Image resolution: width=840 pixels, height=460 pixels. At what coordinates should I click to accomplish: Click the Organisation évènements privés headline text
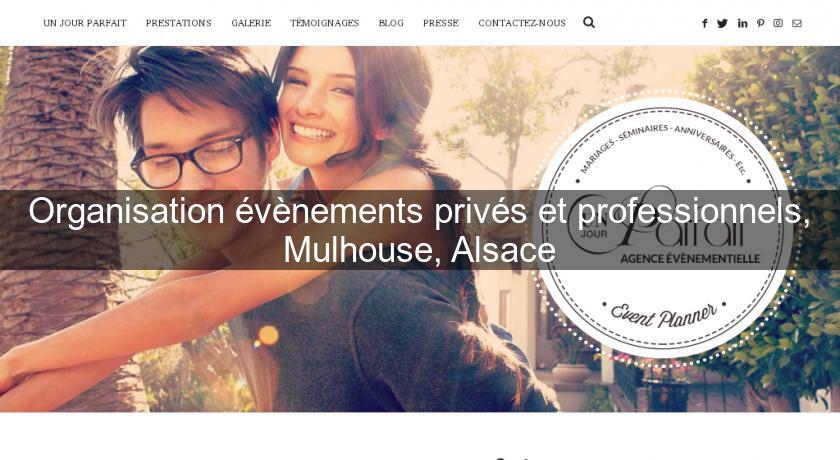click(x=278, y=211)
